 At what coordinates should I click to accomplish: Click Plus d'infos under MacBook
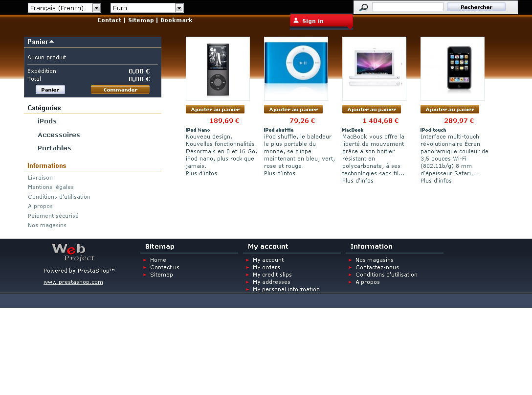click(x=357, y=181)
